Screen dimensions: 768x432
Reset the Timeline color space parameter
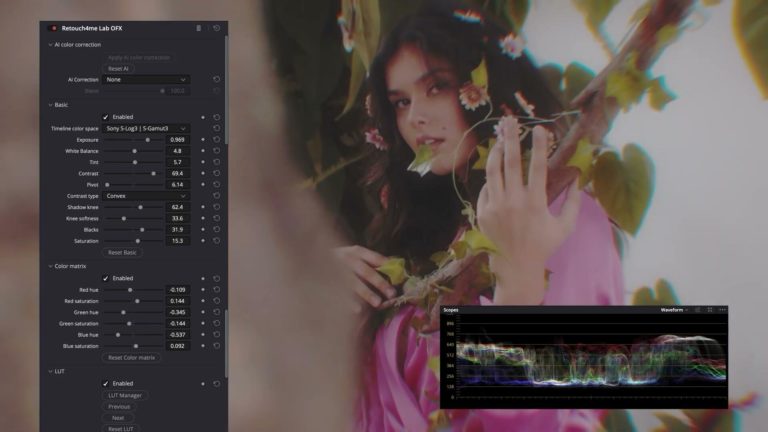[x=216, y=128]
